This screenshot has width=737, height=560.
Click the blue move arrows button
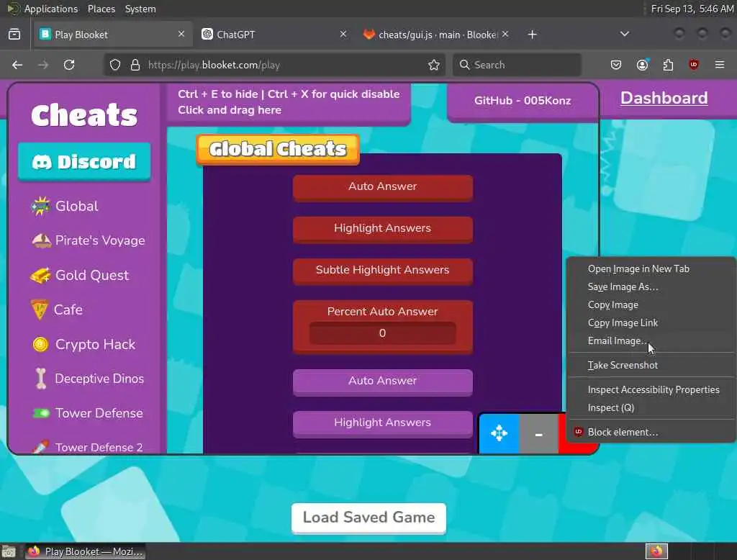(499, 433)
